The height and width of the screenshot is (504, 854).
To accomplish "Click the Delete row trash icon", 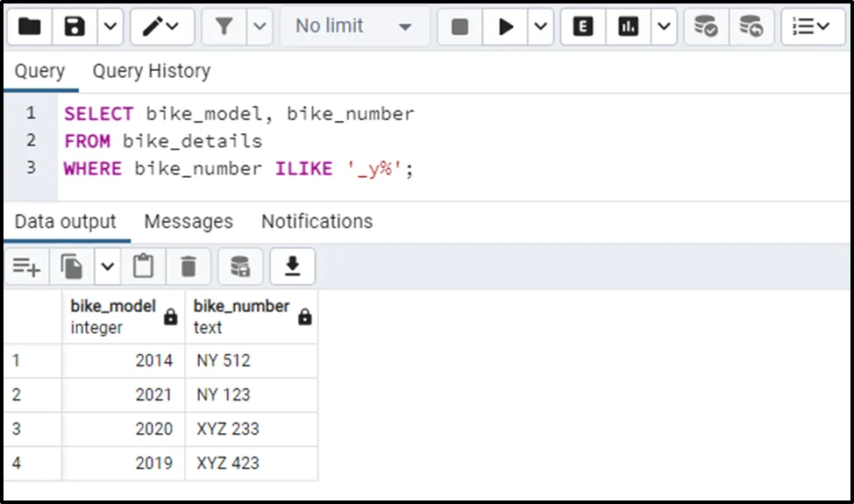I will [x=189, y=266].
